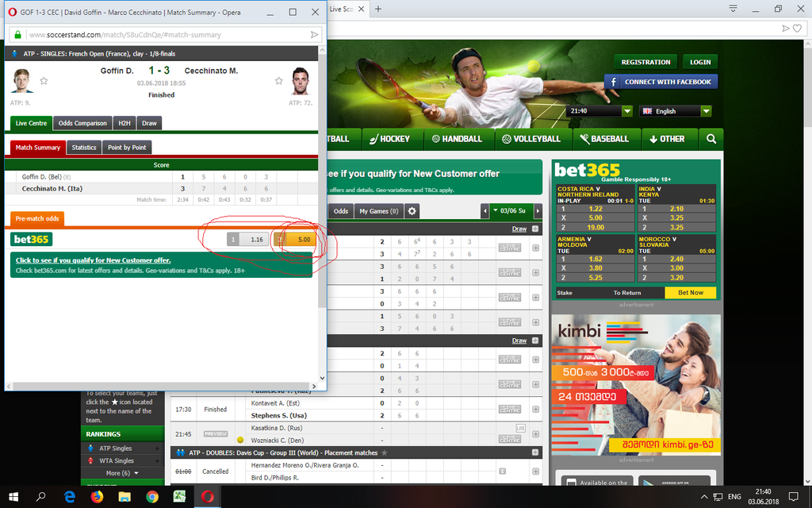812x508 pixels.
Task: Open new browser tab plus button
Action: coord(378,9)
